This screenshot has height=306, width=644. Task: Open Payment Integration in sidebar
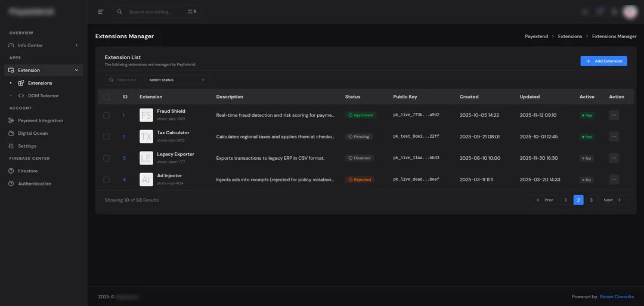click(43, 120)
